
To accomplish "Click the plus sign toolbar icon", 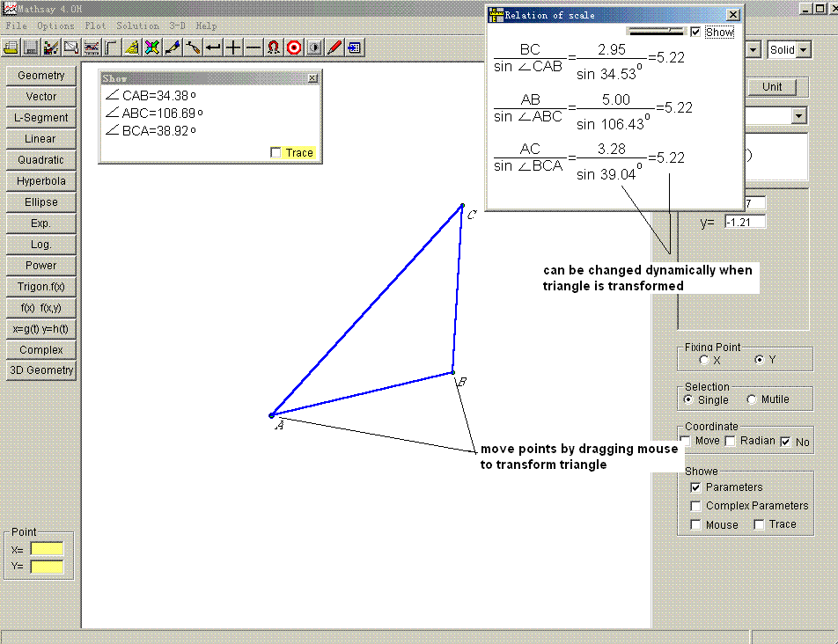I will pos(233,48).
